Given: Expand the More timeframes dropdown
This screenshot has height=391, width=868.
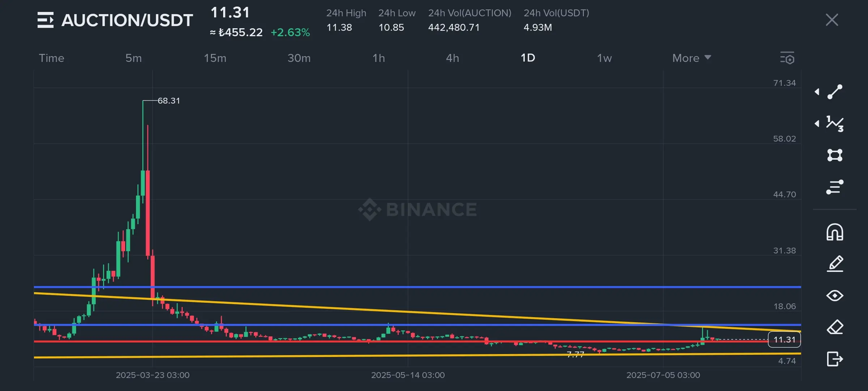Looking at the screenshot, I should (691, 58).
